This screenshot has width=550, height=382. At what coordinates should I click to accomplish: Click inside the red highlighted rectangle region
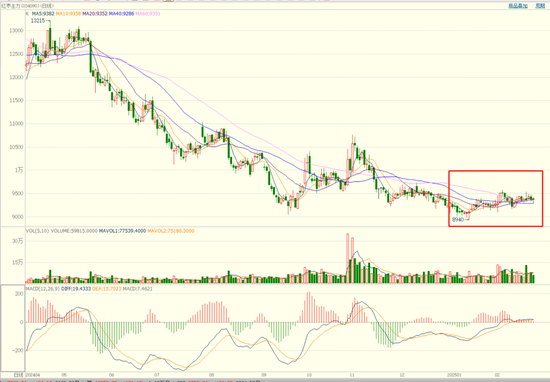point(496,199)
